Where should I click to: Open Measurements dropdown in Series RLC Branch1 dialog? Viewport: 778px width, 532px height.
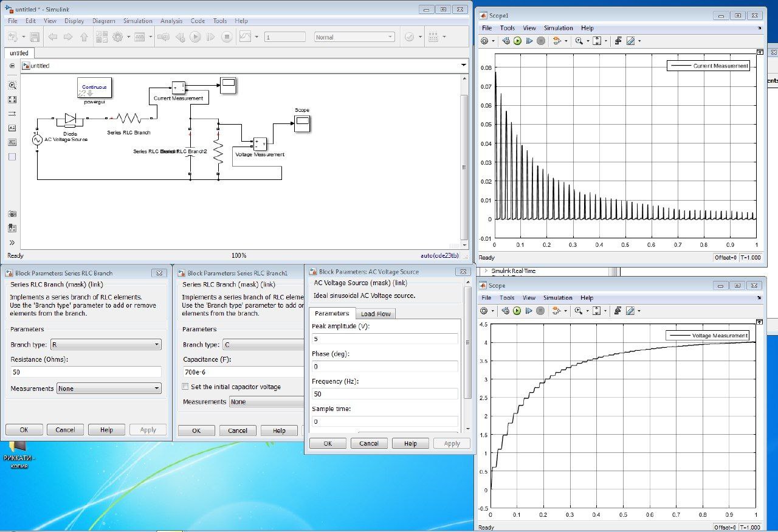pos(266,402)
